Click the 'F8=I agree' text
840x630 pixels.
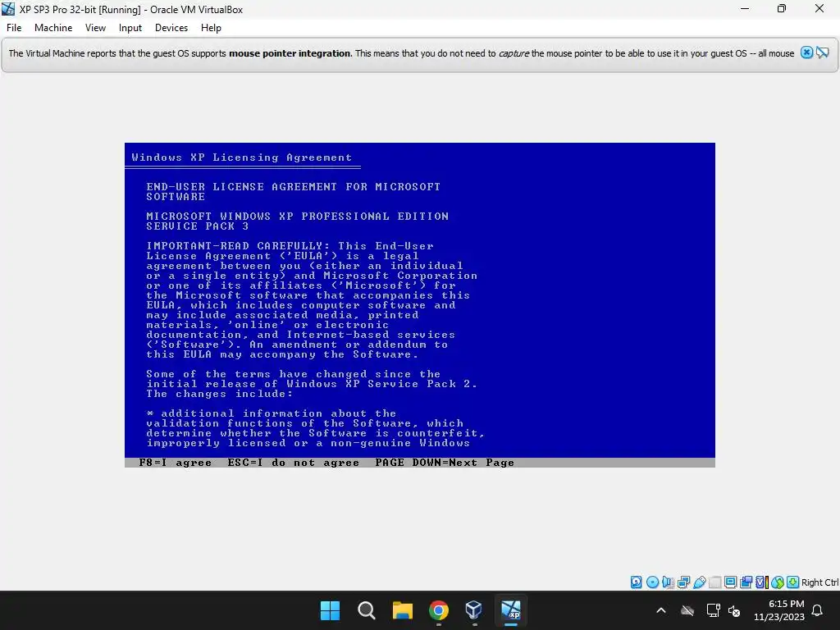(x=176, y=463)
